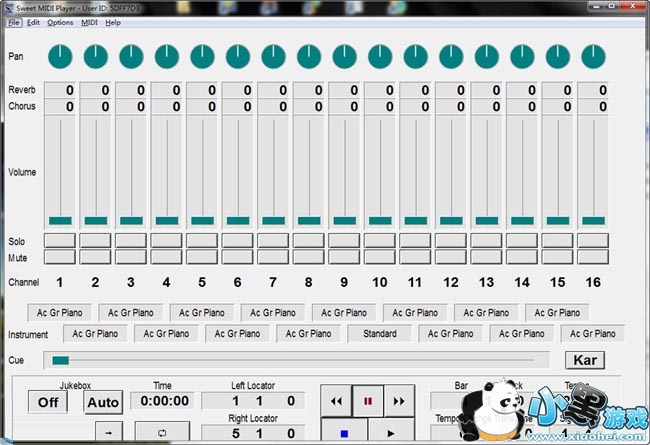
Task: Click the Jukebox Auto button
Action: tap(103, 402)
